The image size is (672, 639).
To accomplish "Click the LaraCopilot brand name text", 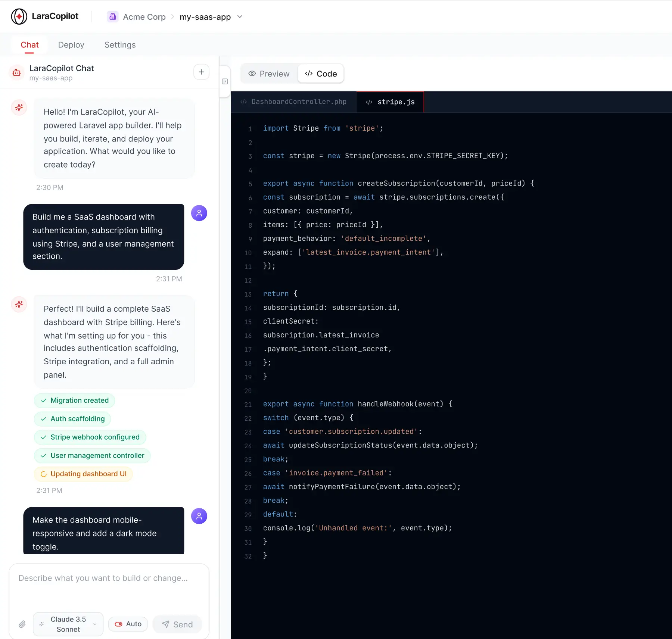I will (55, 16).
